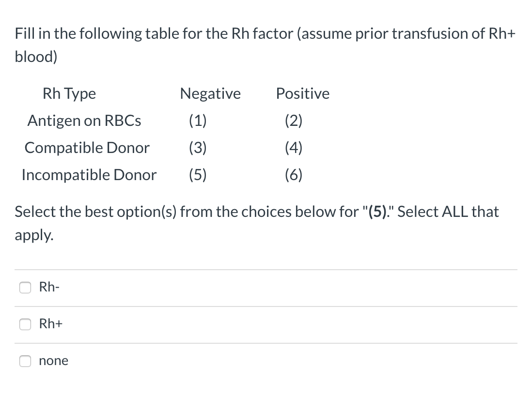Select the Rh- option label
The width and height of the screenshot is (532, 397).
pyautogui.click(x=49, y=287)
